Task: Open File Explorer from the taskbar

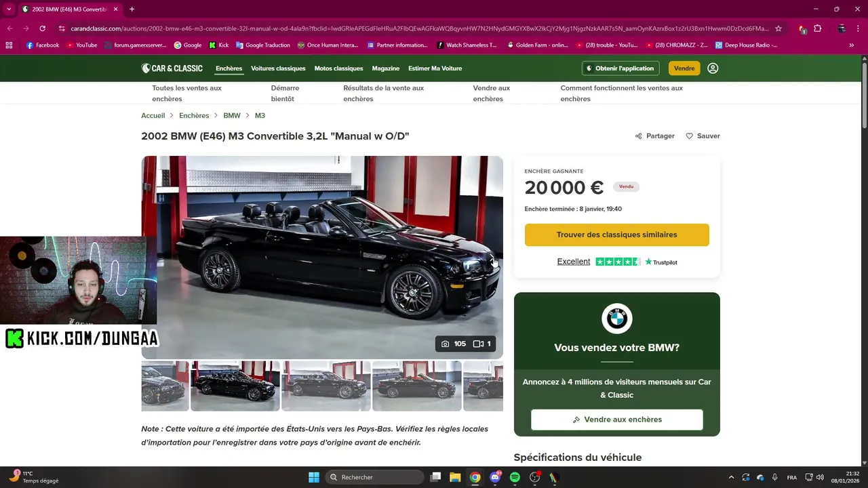Action: point(455,477)
